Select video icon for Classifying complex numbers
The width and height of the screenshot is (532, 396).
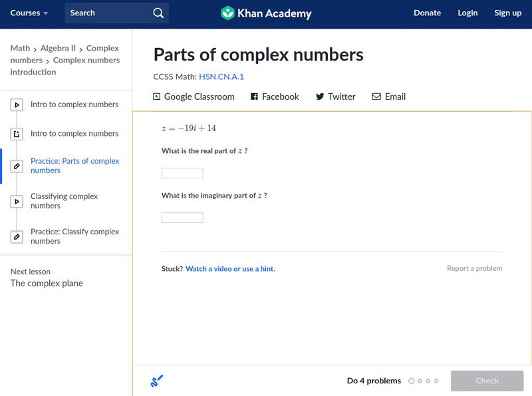coord(17,202)
